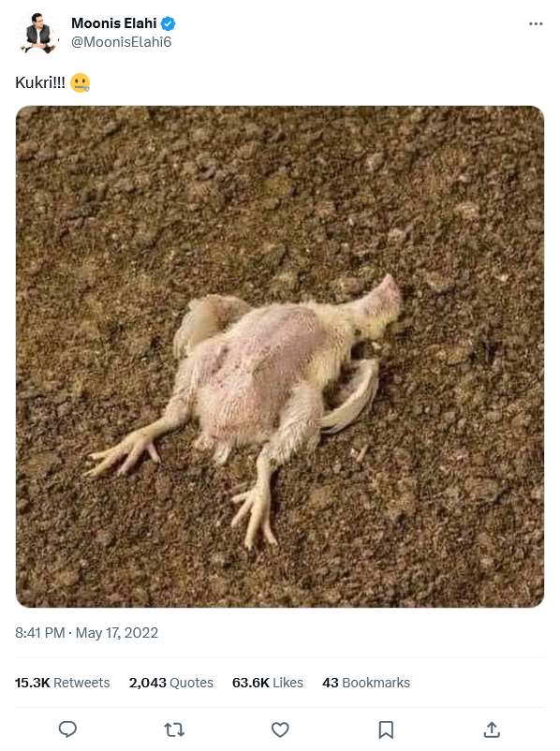The image size is (560, 751).
Task: Click the reply speech bubble icon
Action: coord(67,729)
